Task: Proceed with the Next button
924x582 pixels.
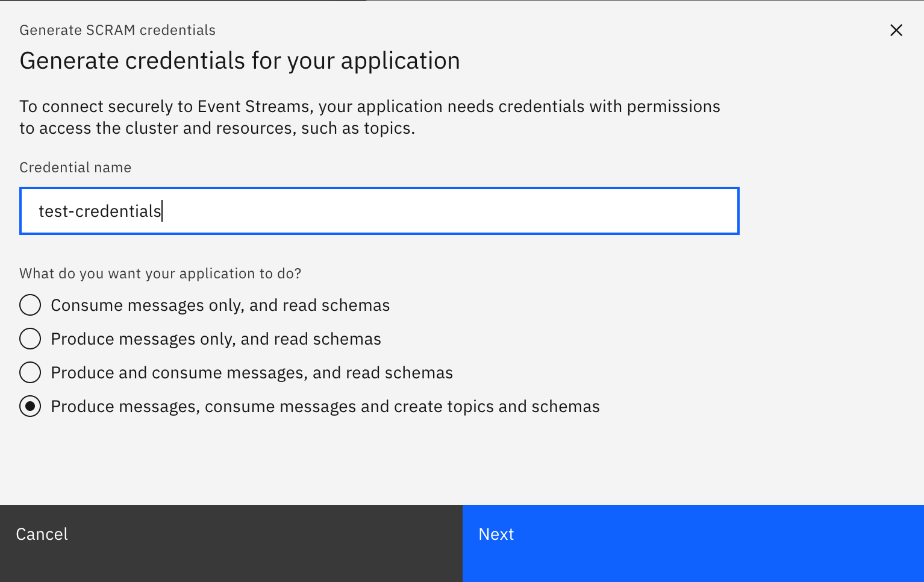Action: (693, 543)
